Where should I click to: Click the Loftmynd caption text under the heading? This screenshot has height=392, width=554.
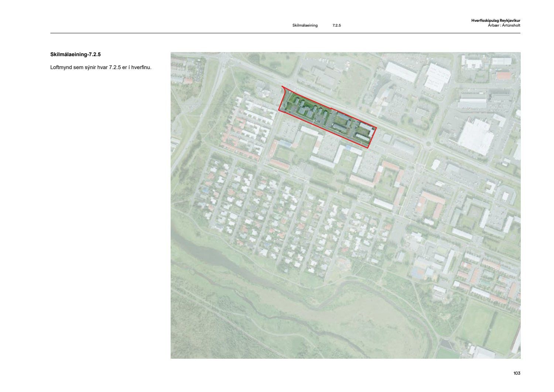click(x=101, y=68)
